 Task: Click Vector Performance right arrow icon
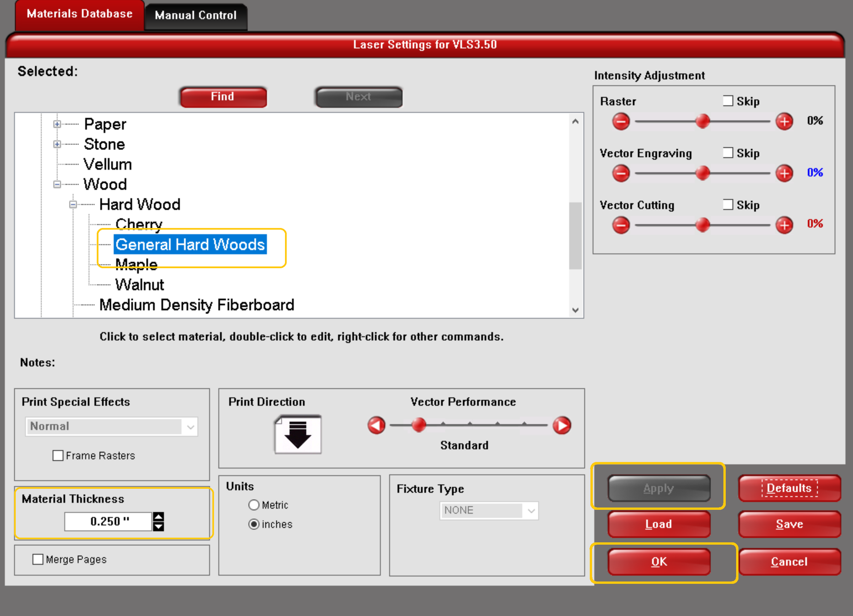point(562,426)
